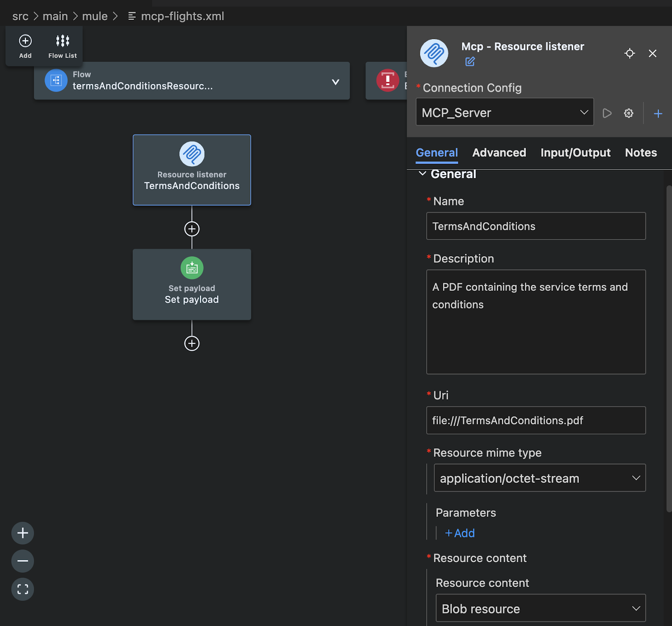This screenshot has height=626, width=672.
Task: Click the Uri input field
Action: [x=535, y=420]
